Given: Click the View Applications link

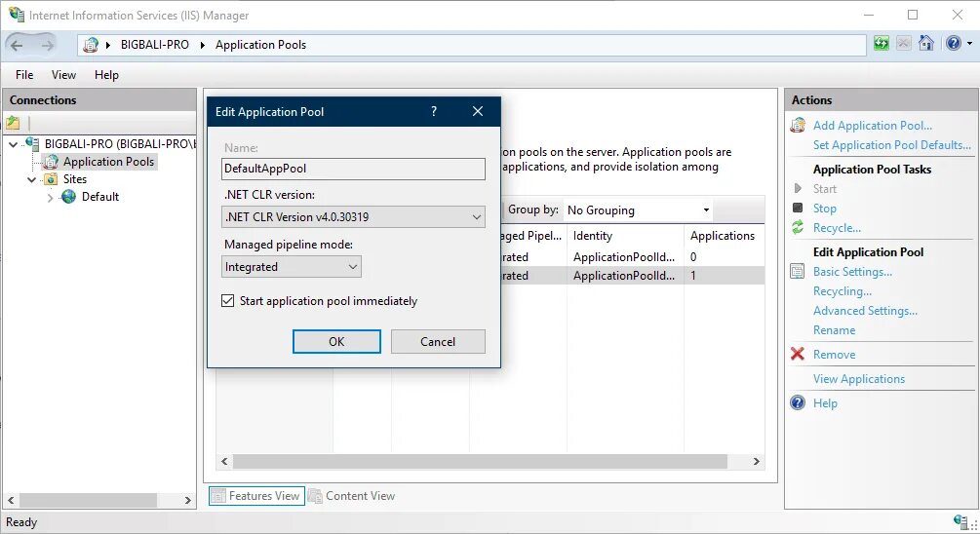Looking at the screenshot, I should tap(859, 378).
